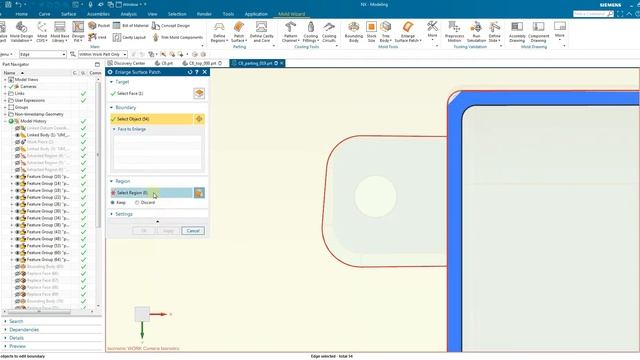Switch to Discovery Center document tab
640x360 pixels.
[x=127, y=63]
